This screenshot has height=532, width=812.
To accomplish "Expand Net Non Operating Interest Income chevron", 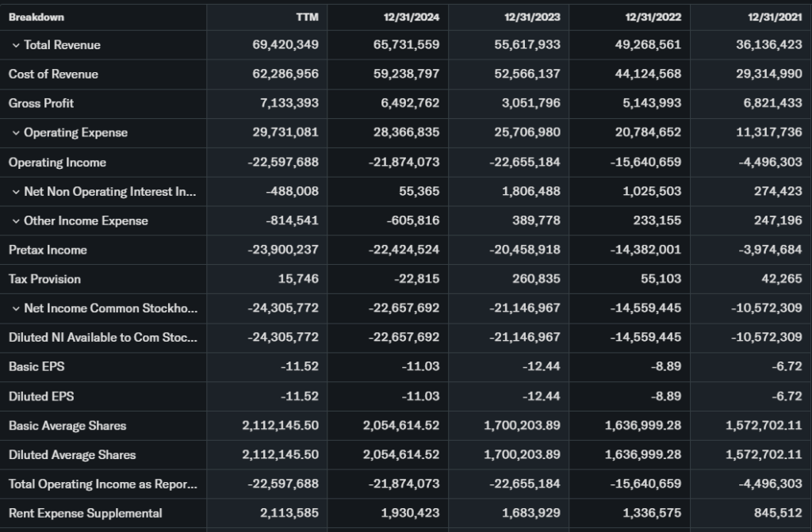I will 16,192.
